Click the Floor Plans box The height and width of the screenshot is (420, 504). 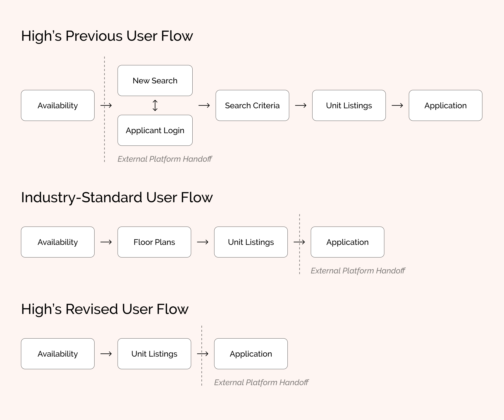154,242
